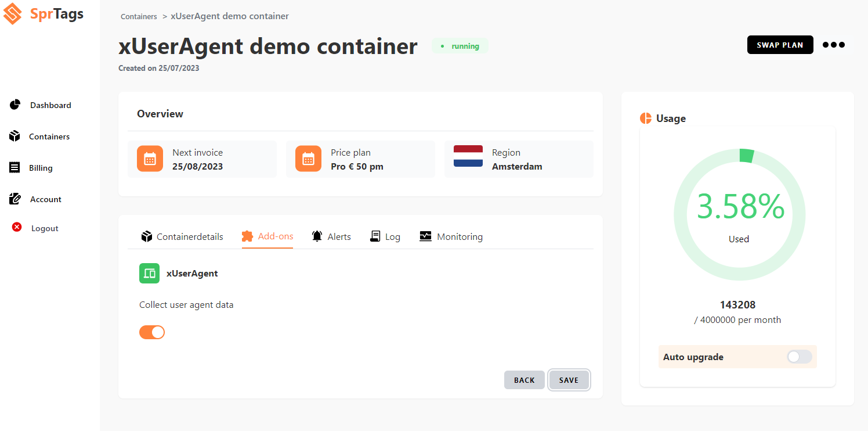
Task: Select the Containers sidebar icon
Action: tap(15, 136)
